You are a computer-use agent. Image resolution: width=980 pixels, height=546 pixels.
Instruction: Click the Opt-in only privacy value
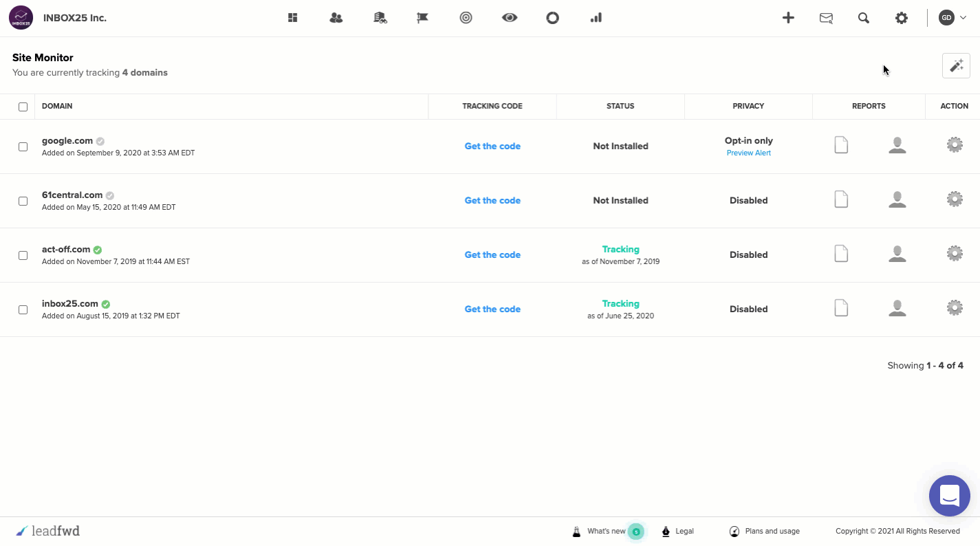tap(749, 140)
